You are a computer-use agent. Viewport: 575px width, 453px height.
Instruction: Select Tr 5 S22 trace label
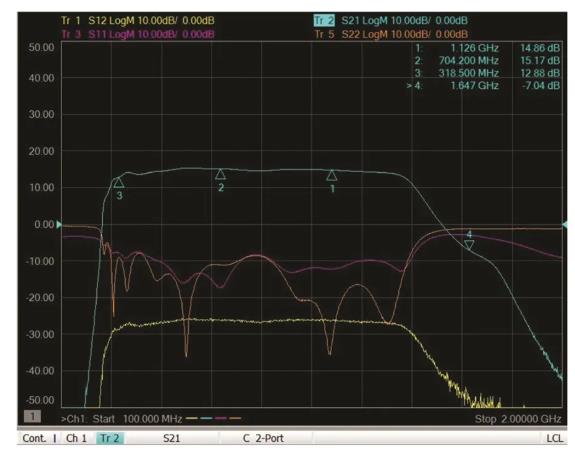(391, 34)
